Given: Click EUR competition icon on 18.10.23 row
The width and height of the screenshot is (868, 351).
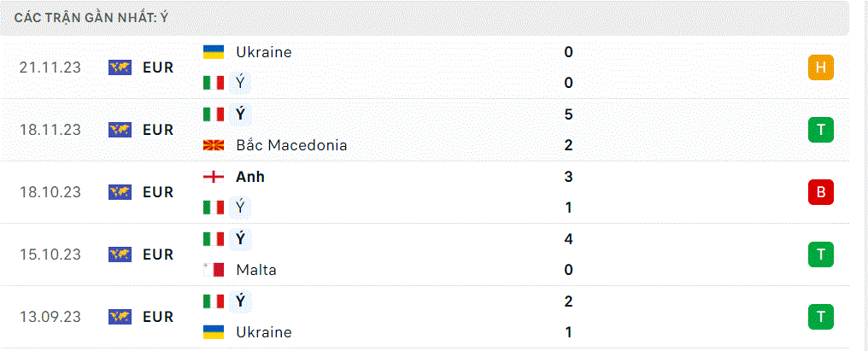Looking at the screenshot, I should point(120,192).
